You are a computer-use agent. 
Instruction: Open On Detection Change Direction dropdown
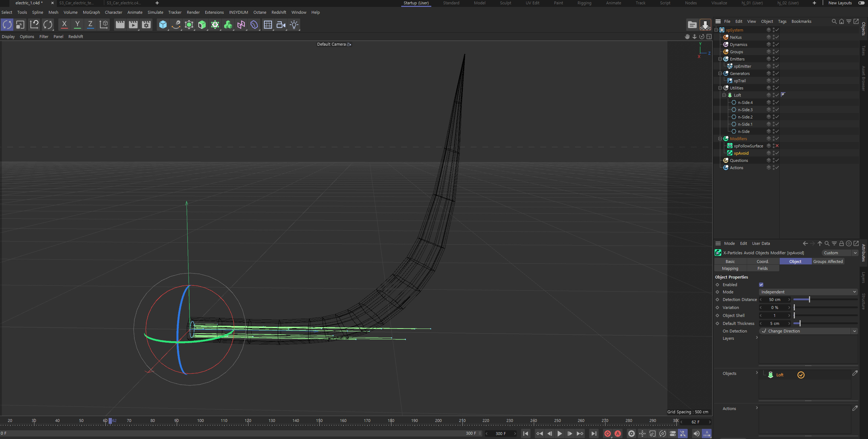808,331
